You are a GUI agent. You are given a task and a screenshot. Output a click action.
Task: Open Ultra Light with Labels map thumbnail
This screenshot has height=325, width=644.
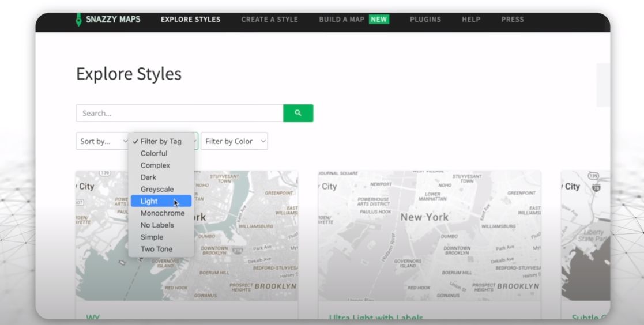[430, 235]
